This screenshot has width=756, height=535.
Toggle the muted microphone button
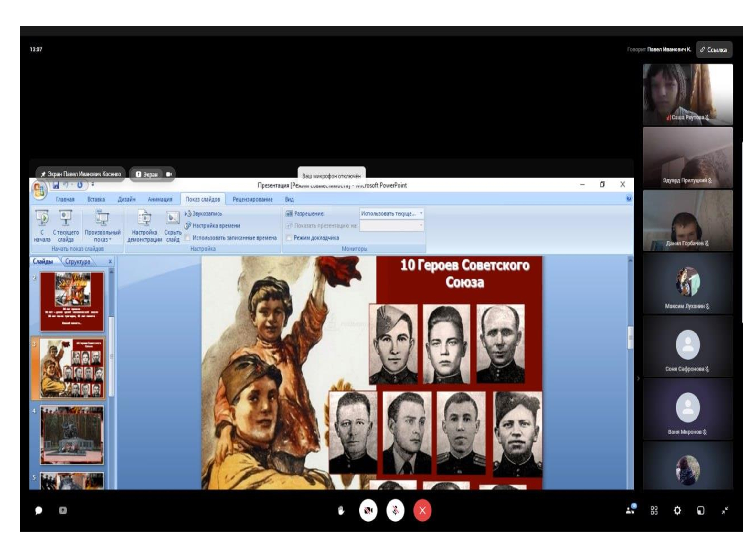(395, 510)
